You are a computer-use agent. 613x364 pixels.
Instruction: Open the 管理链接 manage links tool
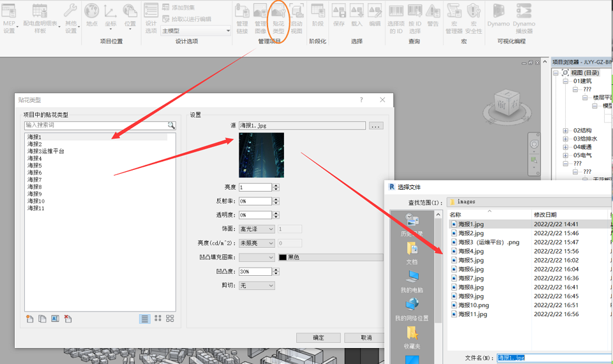click(x=242, y=18)
